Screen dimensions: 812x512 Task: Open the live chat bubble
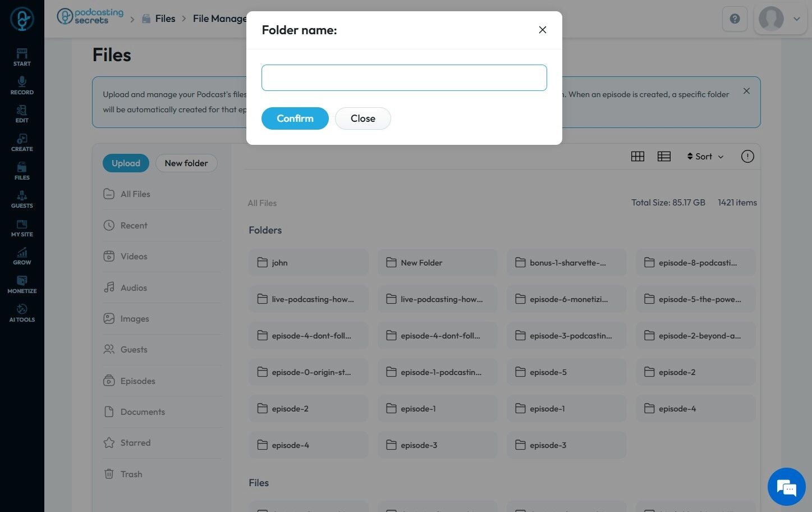click(786, 487)
